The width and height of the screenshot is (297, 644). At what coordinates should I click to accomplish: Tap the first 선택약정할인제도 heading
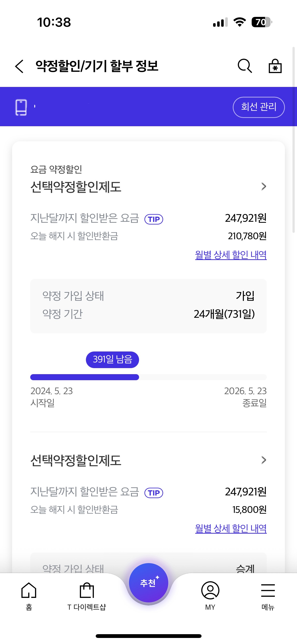(x=76, y=187)
